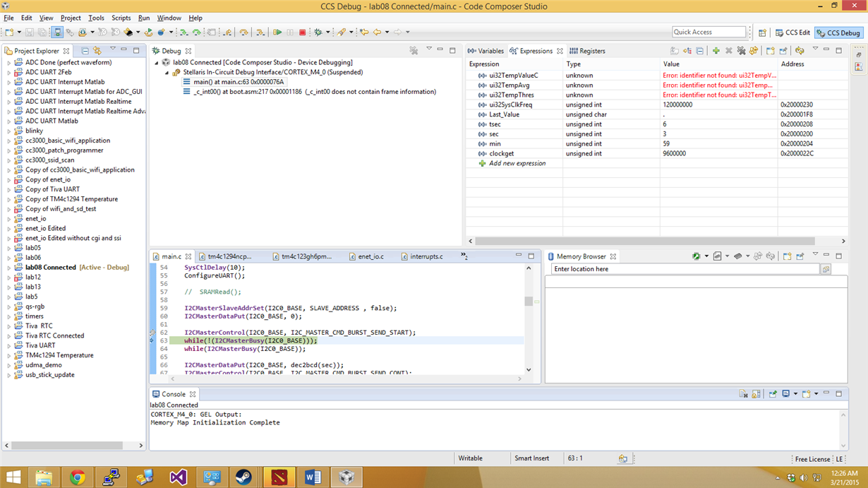Close the main.c editor tab
This screenshot has height=488, width=868.
(188, 256)
